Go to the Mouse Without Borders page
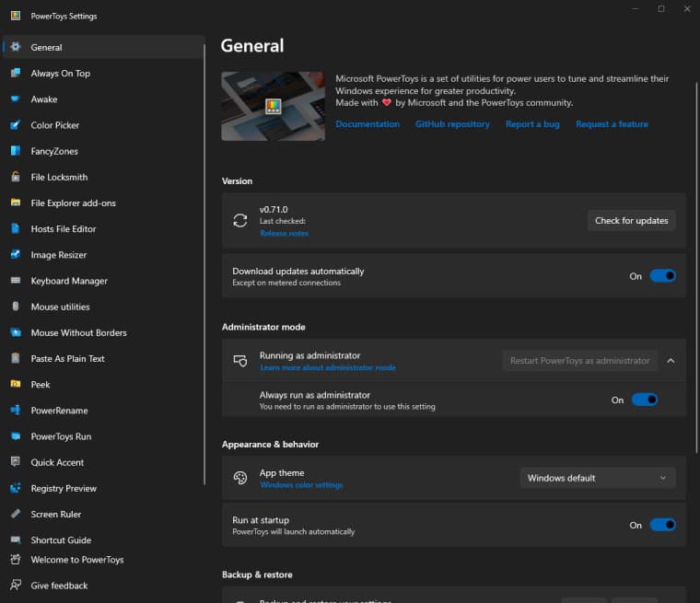This screenshot has height=603, width=700. point(78,332)
